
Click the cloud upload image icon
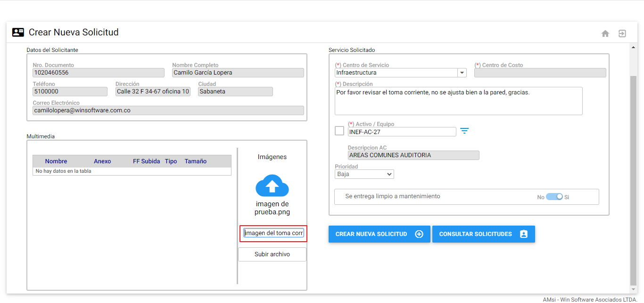click(x=272, y=186)
